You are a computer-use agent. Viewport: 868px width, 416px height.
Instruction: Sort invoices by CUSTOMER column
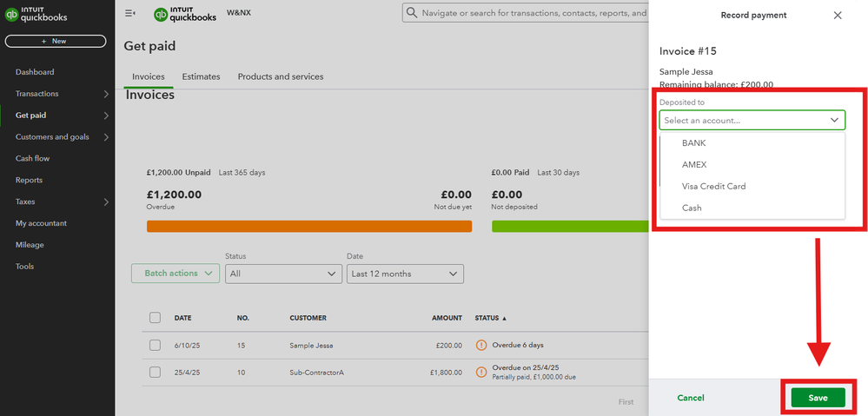pyautogui.click(x=308, y=318)
